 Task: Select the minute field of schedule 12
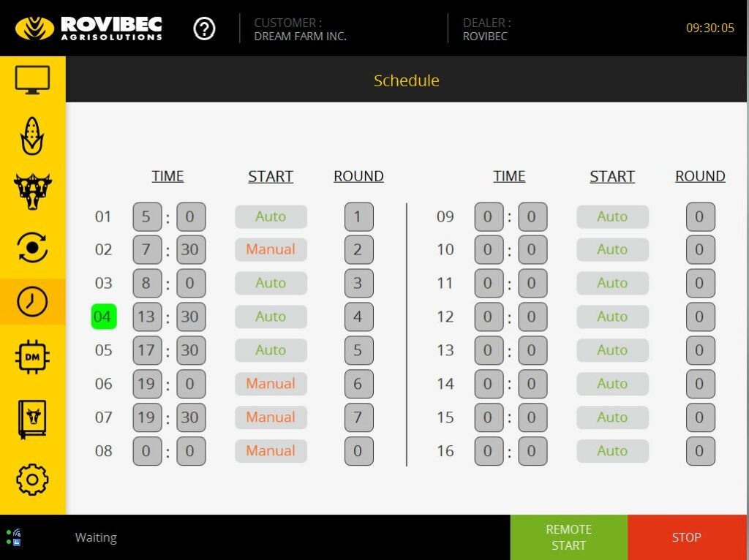tap(532, 317)
